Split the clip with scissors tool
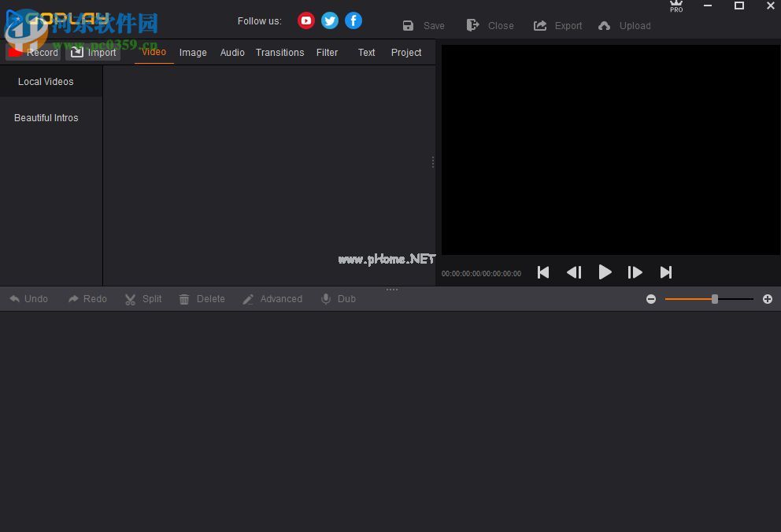 [143, 299]
